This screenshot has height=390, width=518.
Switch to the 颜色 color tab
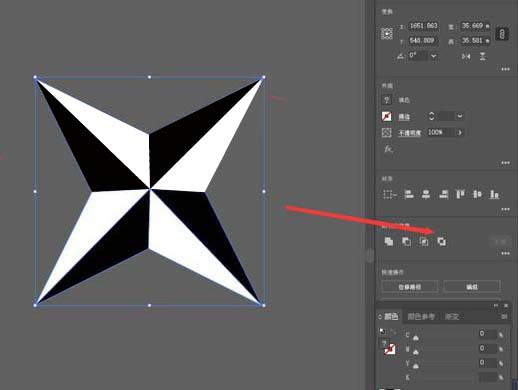[x=391, y=316]
